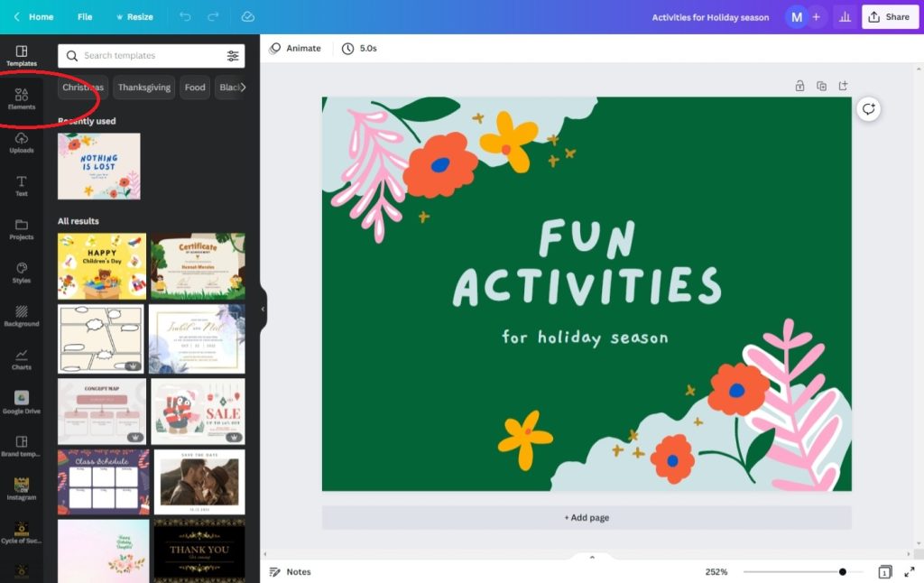Lock the page with padlock icon

(799, 86)
